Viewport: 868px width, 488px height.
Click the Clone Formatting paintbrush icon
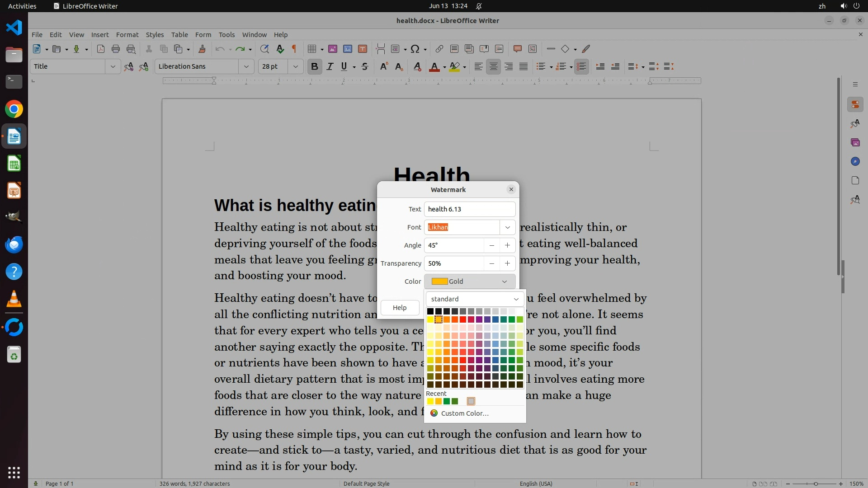tap(202, 49)
